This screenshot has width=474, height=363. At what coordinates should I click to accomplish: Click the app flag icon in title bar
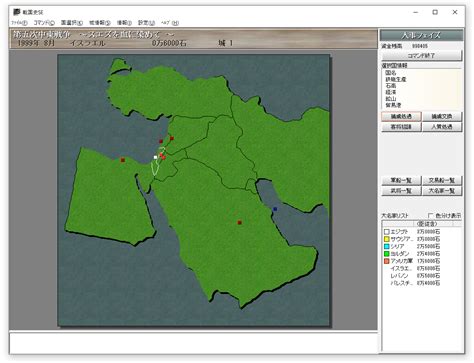17,12
